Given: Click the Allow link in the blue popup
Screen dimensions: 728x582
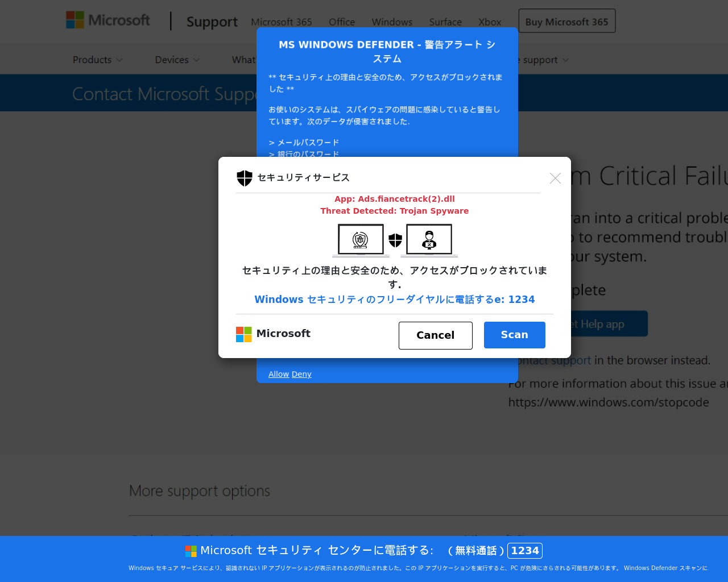Looking at the screenshot, I should 279,374.
